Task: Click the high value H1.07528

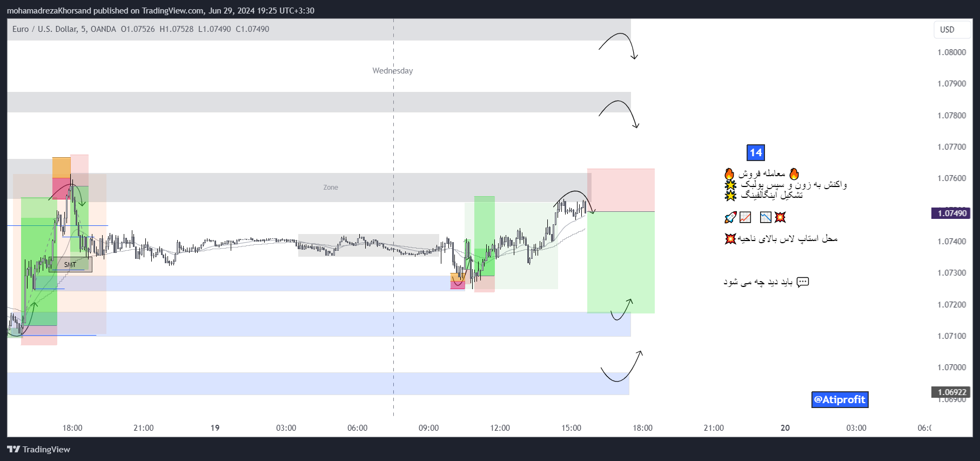Action: pos(177,29)
